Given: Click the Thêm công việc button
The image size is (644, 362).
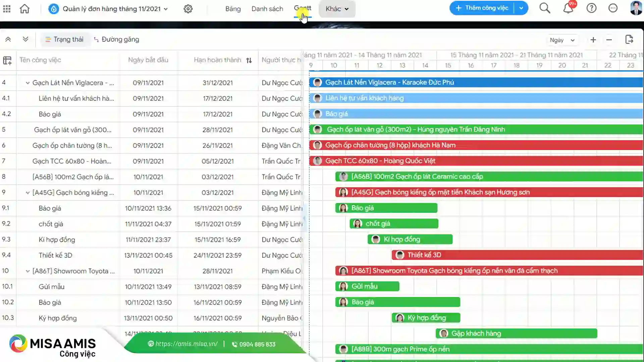Looking at the screenshot, I should pos(482,8).
